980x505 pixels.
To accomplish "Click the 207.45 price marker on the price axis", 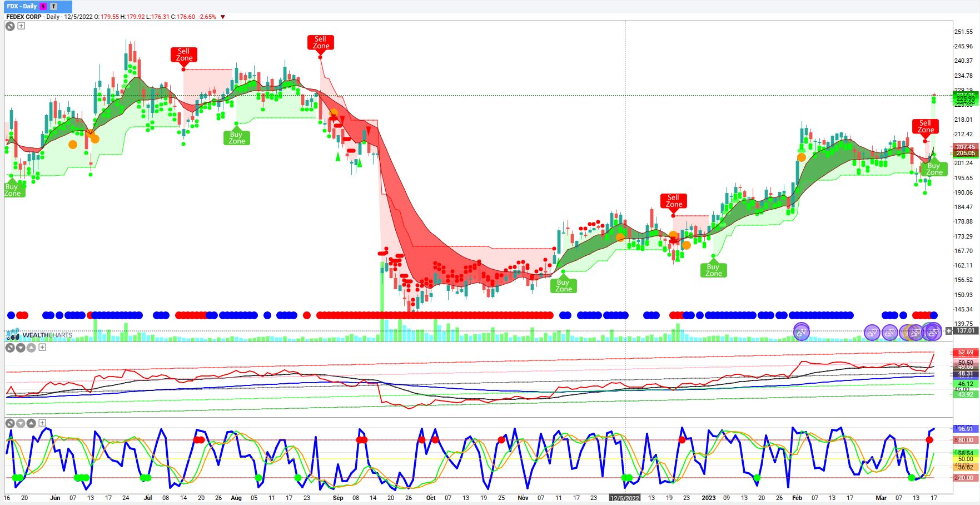I will [966, 147].
